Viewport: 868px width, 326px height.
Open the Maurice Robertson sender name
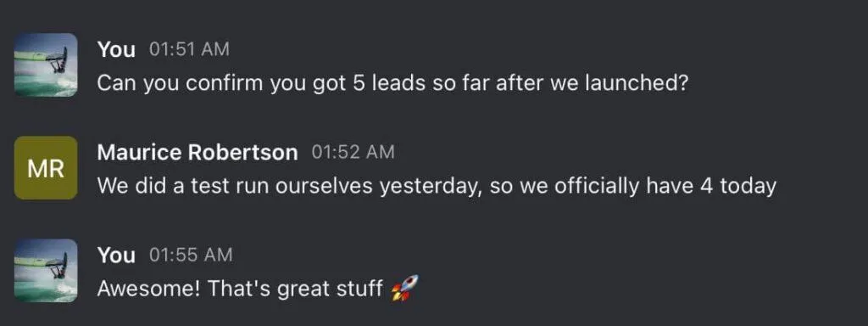pos(198,153)
